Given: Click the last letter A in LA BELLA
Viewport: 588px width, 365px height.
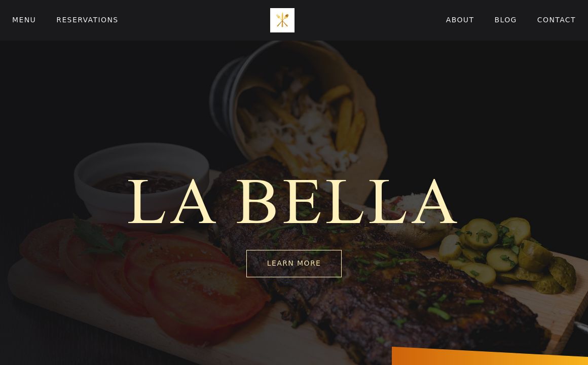Looking at the screenshot, I should (x=435, y=202).
